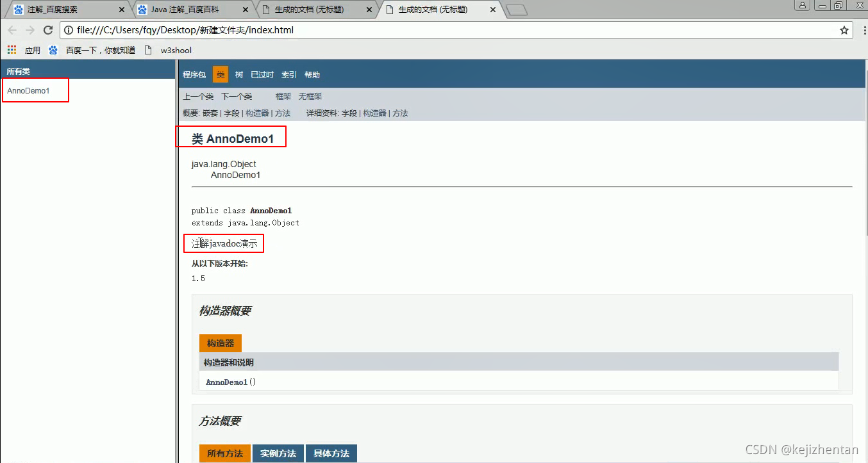Select the 具体方法 tab
Screen dimensions: 868x463
tap(331, 453)
